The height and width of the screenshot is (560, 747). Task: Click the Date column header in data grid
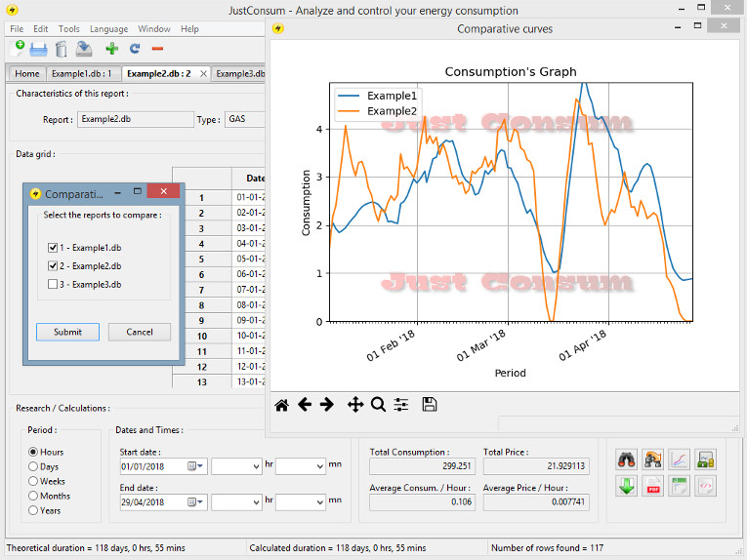(249, 178)
